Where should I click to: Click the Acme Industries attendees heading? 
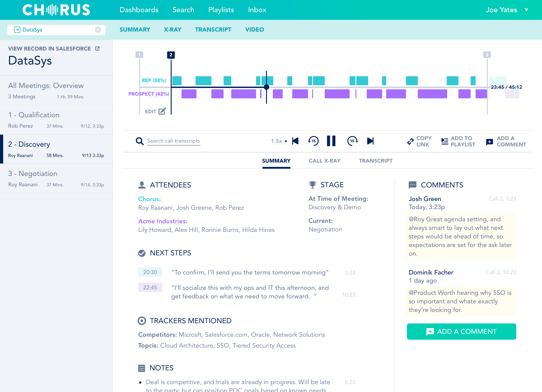[163, 221]
